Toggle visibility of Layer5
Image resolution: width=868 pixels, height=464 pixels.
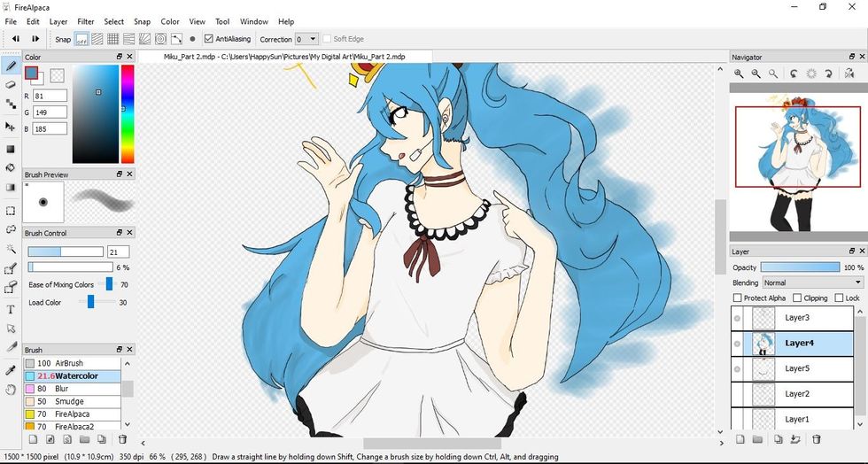point(737,369)
